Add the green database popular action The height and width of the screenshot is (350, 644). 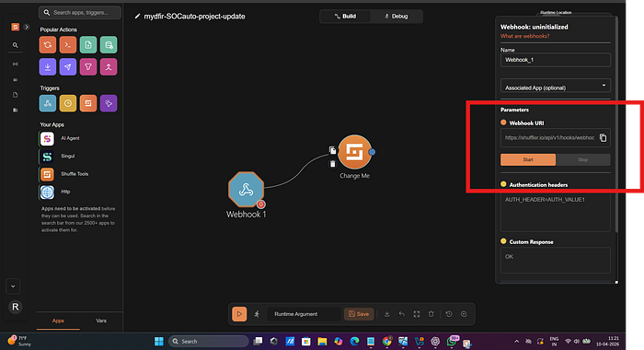coord(109,45)
